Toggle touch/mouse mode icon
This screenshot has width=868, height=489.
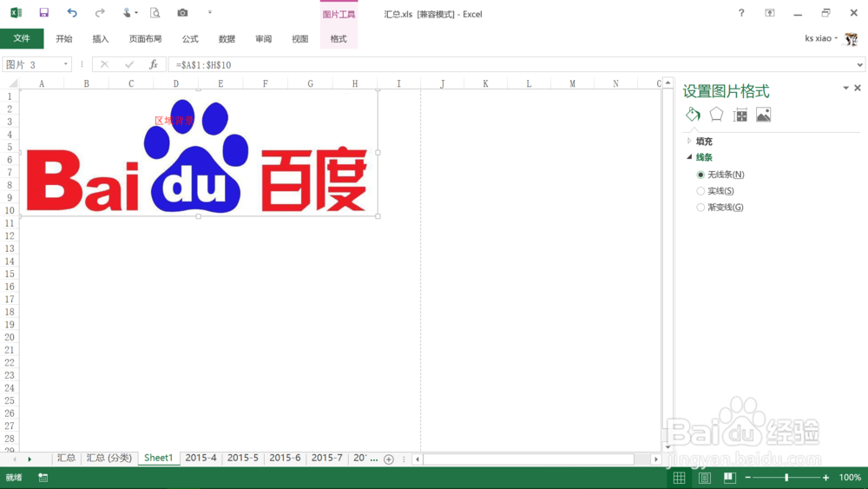click(127, 13)
